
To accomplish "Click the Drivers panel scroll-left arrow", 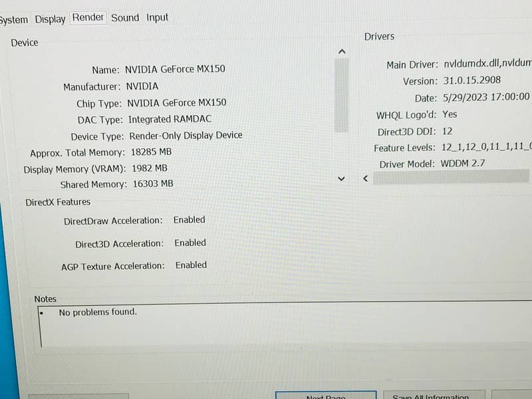I will pyautogui.click(x=365, y=178).
